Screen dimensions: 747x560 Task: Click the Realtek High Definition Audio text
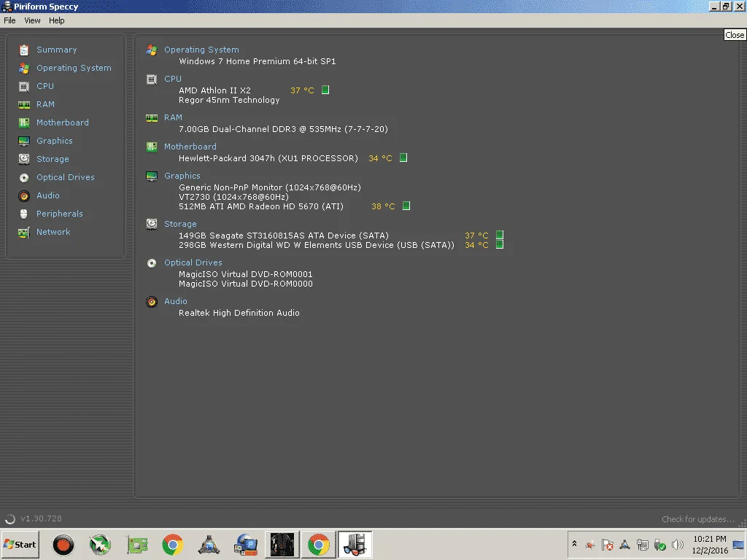pyautogui.click(x=239, y=313)
